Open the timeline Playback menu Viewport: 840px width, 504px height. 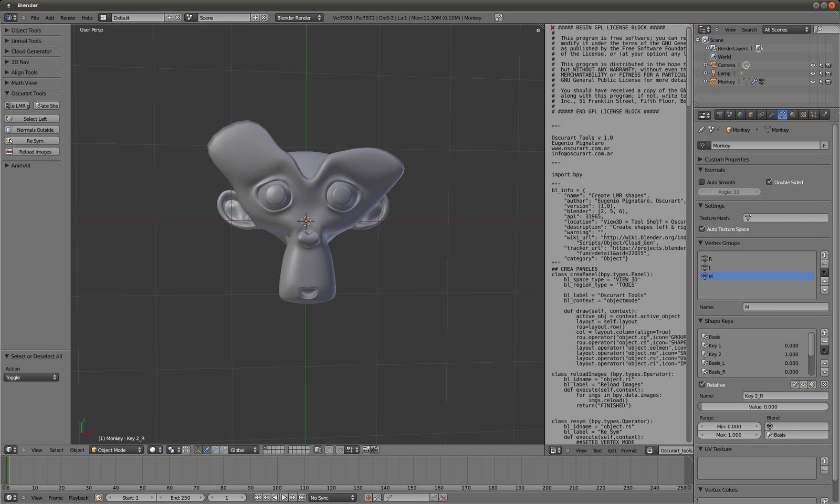point(79,498)
